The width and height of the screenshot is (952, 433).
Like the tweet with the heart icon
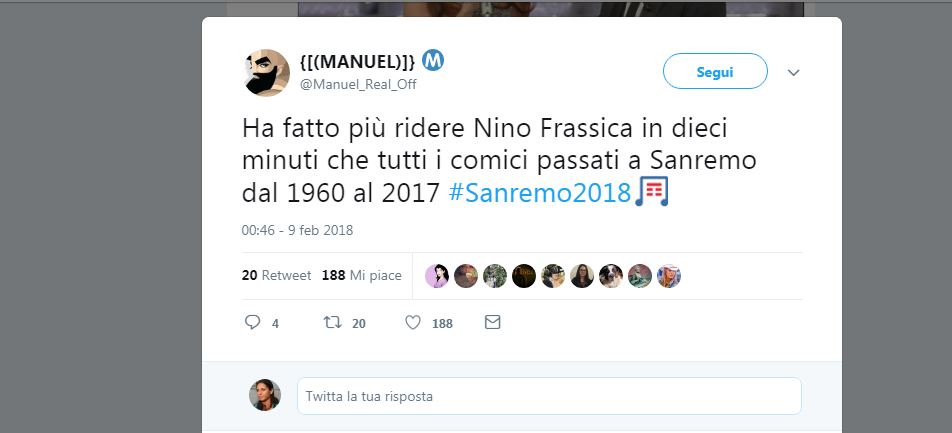pos(413,322)
